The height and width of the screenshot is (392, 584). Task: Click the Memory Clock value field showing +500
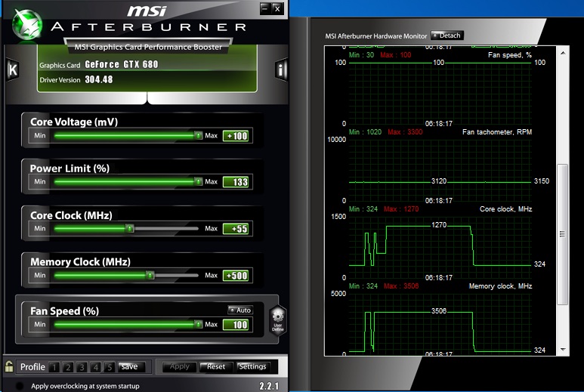tap(236, 276)
